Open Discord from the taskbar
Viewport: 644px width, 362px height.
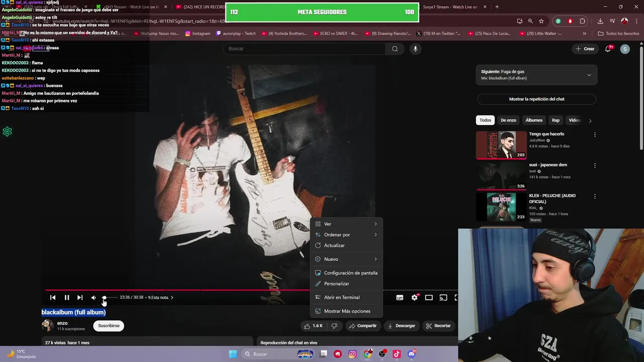(x=412, y=354)
